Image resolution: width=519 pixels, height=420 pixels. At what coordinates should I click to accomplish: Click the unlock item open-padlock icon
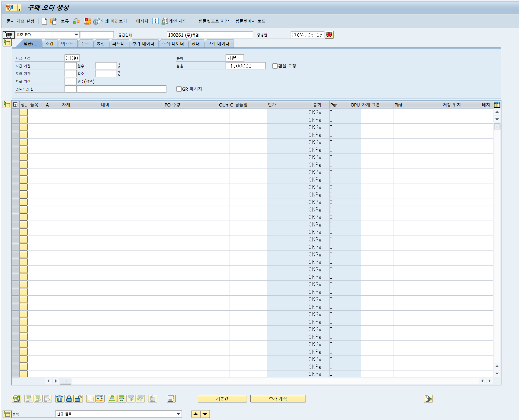78,399
